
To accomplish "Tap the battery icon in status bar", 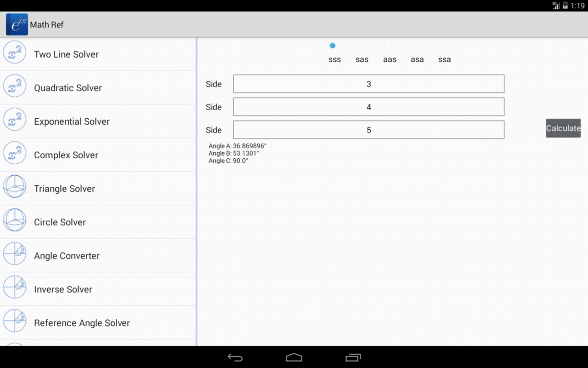I will [x=565, y=6].
